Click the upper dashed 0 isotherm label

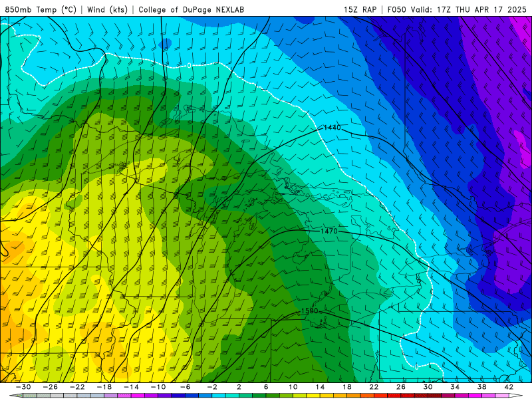coord(189,66)
